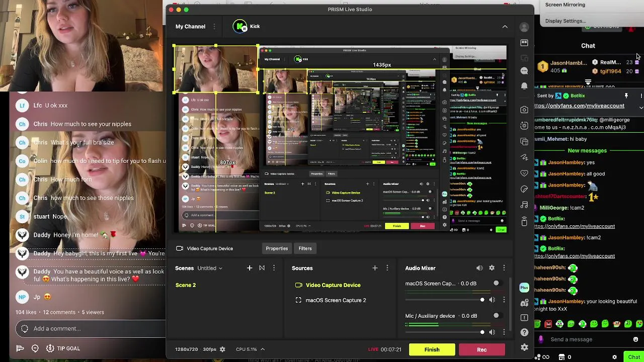644x362 pixels.
Task: Open PRISM settings gear in sidebar
Action: [524, 347]
